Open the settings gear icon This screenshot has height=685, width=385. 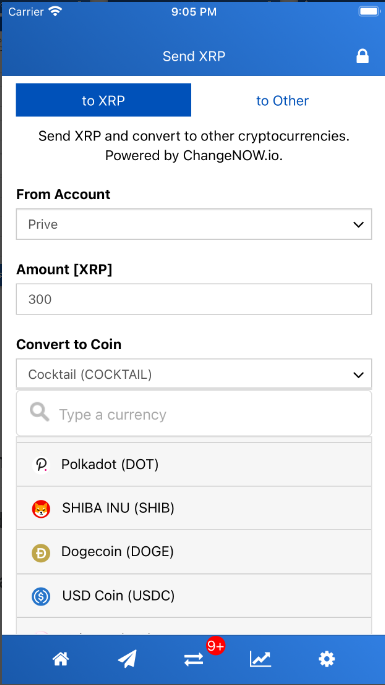click(326, 659)
